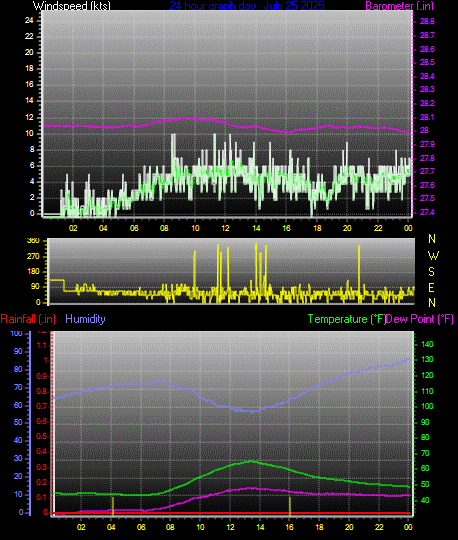Click the Dew Point (°F) legend label
458x540 pixels.
419,319
